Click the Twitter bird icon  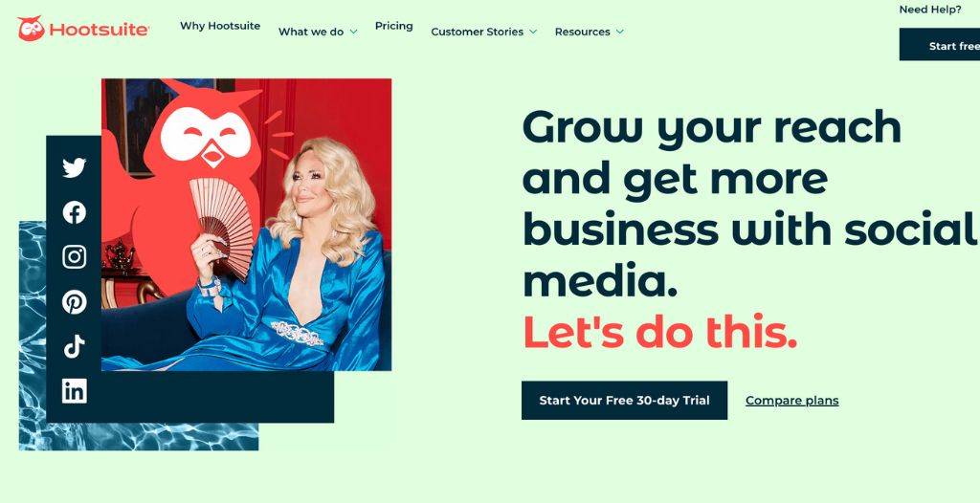[75, 167]
